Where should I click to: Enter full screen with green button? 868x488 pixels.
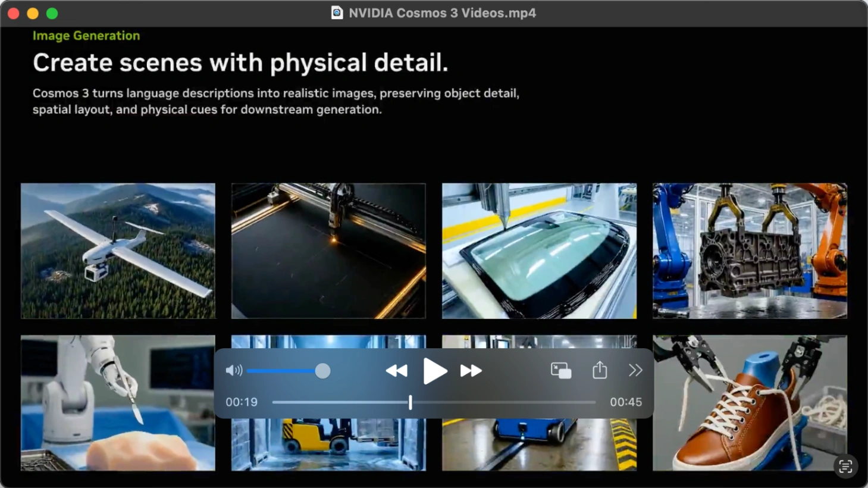click(x=52, y=13)
